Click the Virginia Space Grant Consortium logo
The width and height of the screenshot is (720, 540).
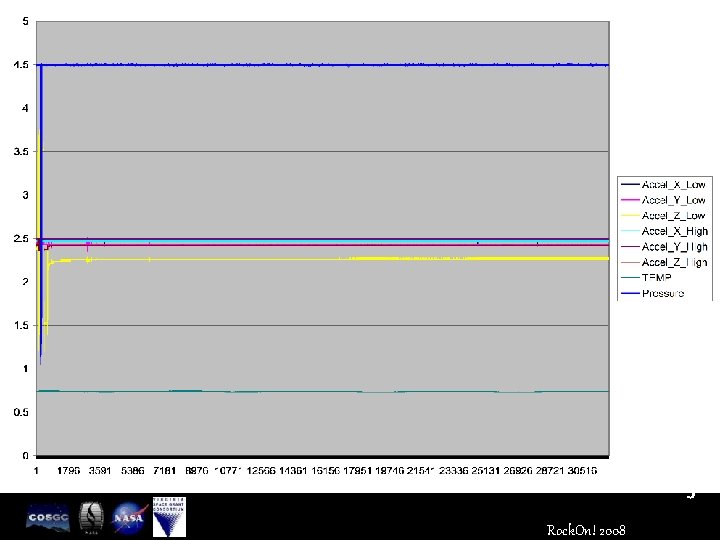pos(169,517)
